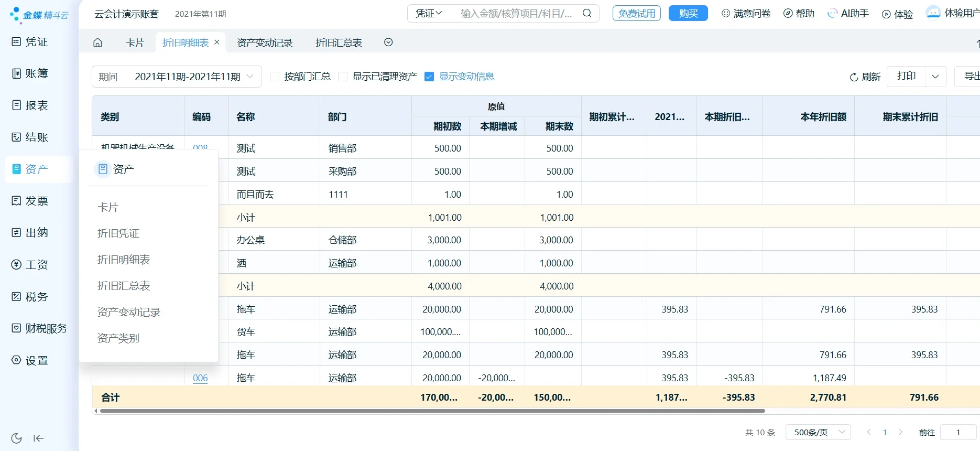
Task: Toggle dark mode moon icon
Action: (x=16, y=438)
